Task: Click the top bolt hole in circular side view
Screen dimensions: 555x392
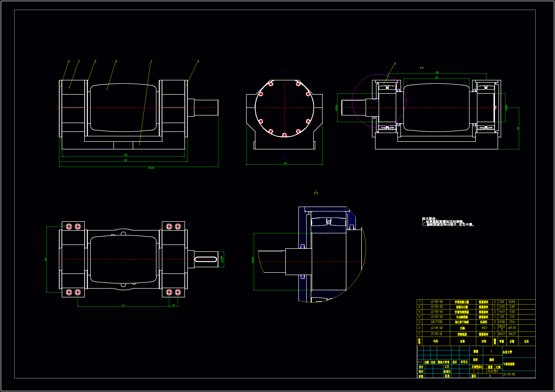Action: (271, 84)
